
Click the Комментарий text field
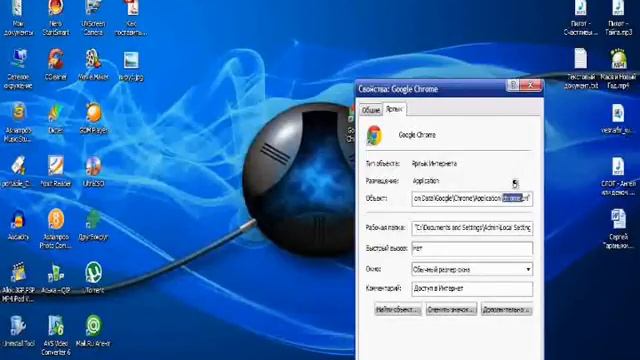(x=472, y=289)
